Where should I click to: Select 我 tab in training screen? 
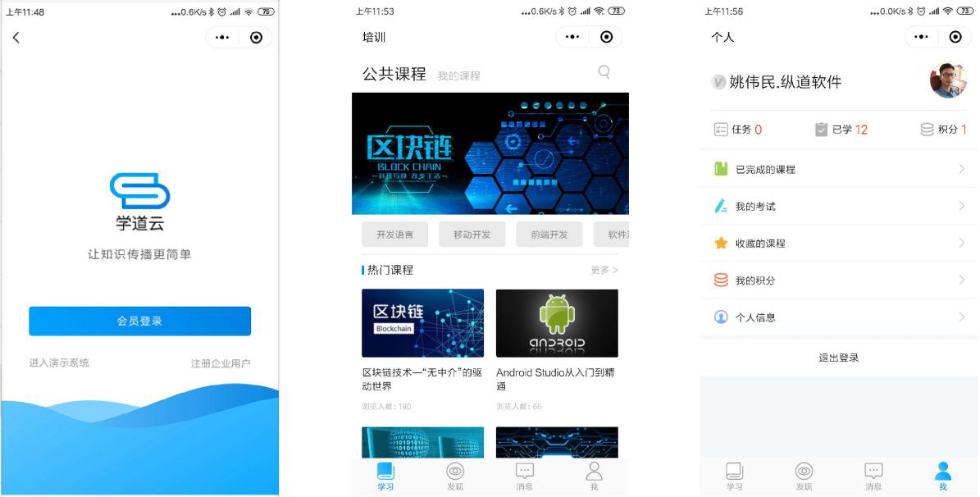[x=594, y=475]
